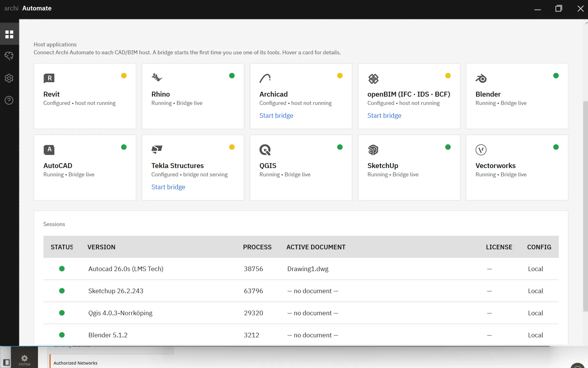Click the green status dot on Rhino card
The height and width of the screenshot is (368, 588).
(x=232, y=75)
